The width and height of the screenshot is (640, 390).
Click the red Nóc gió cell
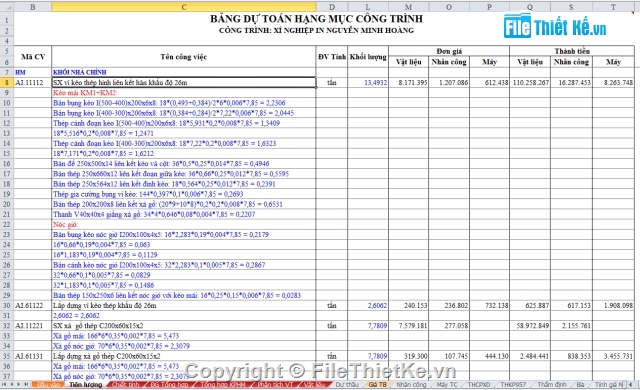(x=184, y=224)
